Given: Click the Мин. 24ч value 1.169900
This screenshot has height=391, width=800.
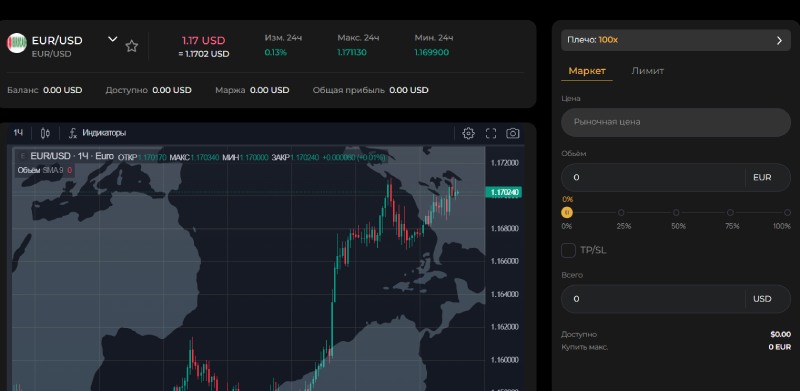Looking at the screenshot, I should (x=432, y=53).
